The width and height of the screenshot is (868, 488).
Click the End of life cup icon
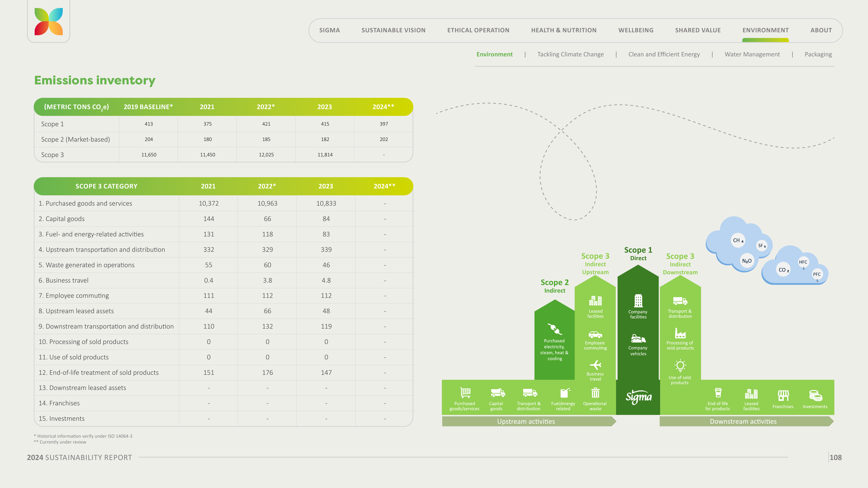(718, 393)
